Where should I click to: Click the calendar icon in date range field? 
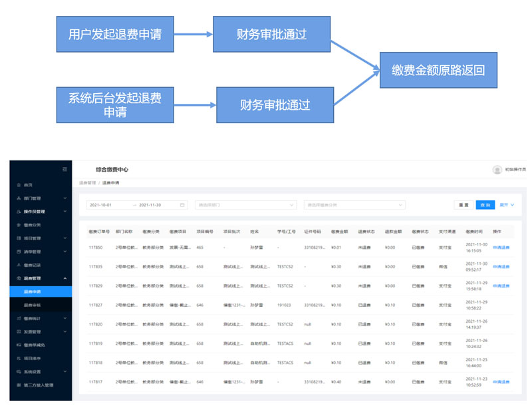click(x=182, y=205)
